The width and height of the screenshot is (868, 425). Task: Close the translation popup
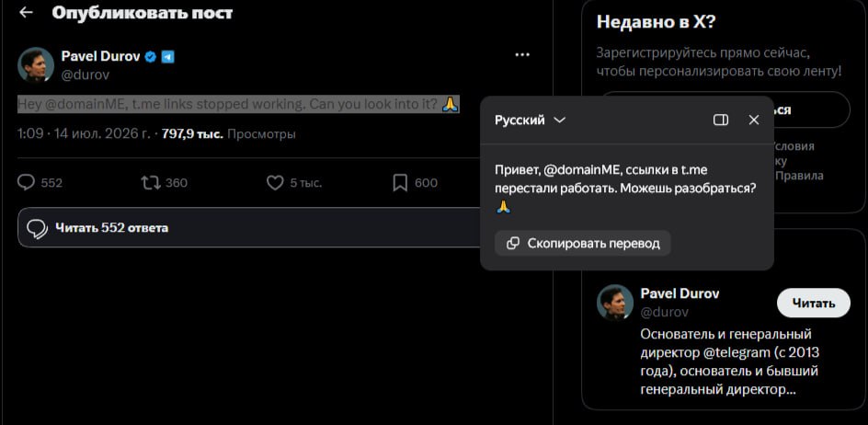pos(754,121)
